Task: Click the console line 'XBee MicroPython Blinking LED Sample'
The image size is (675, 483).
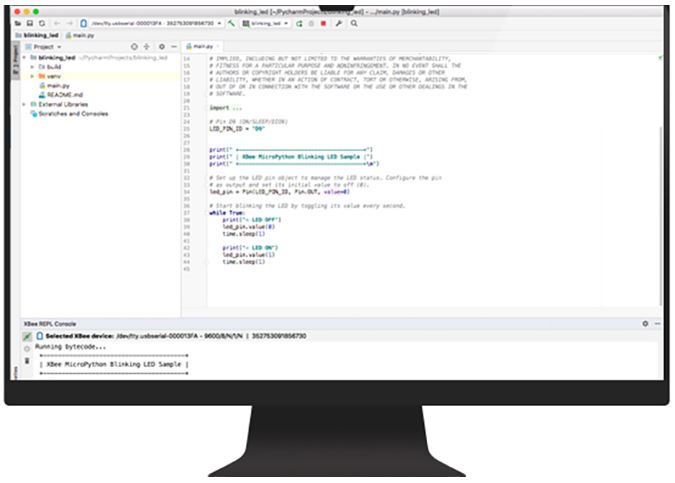Action: 114,364
